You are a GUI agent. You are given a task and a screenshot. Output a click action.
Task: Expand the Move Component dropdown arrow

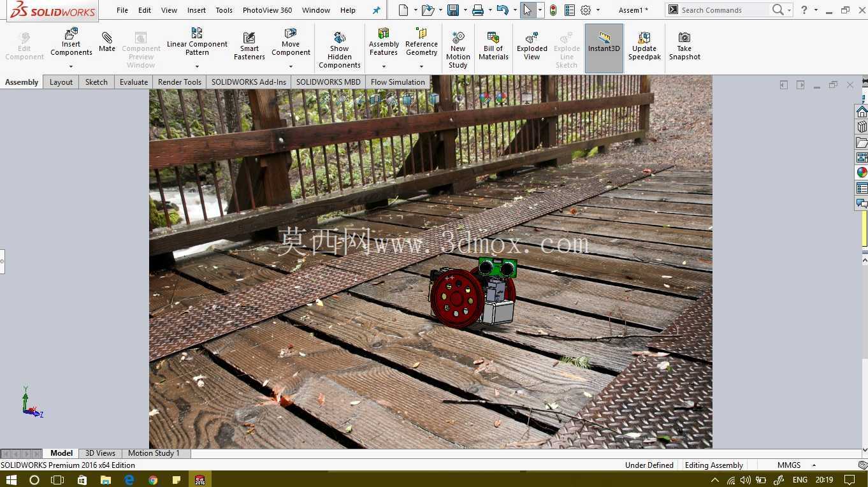tap(291, 66)
